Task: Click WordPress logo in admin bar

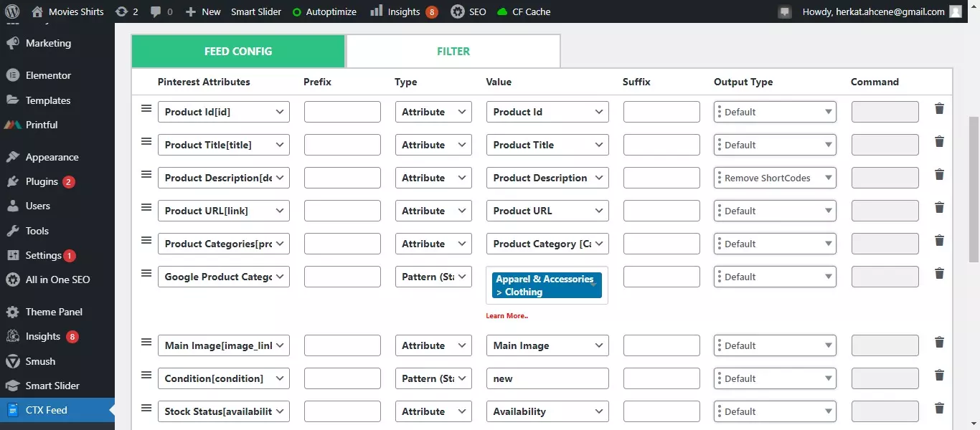Action: [16, 11]
